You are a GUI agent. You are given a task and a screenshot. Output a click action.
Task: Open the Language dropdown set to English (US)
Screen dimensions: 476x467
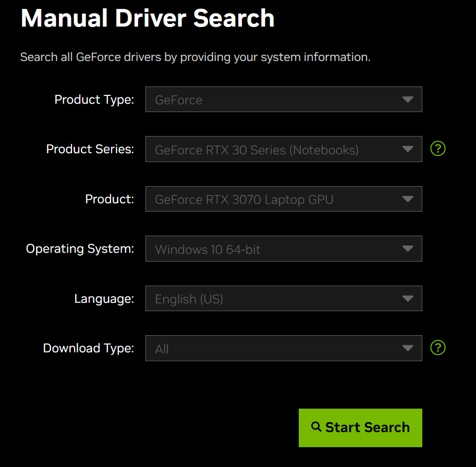[284, 298]
